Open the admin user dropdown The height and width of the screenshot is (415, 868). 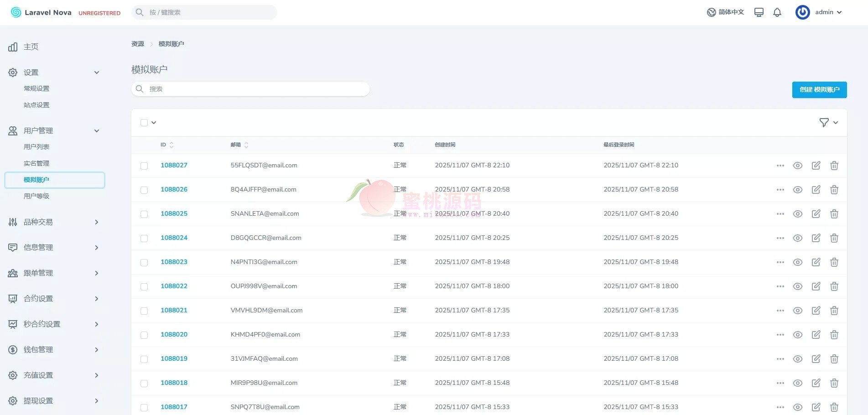tap(820, 12)
